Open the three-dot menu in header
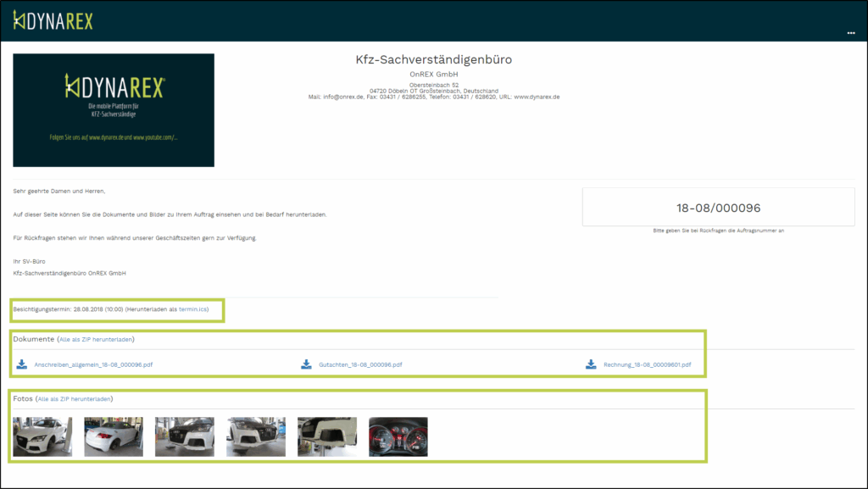The width and height of the screenshot is (868, 489). pyautogui.click(x=850, y=33)
